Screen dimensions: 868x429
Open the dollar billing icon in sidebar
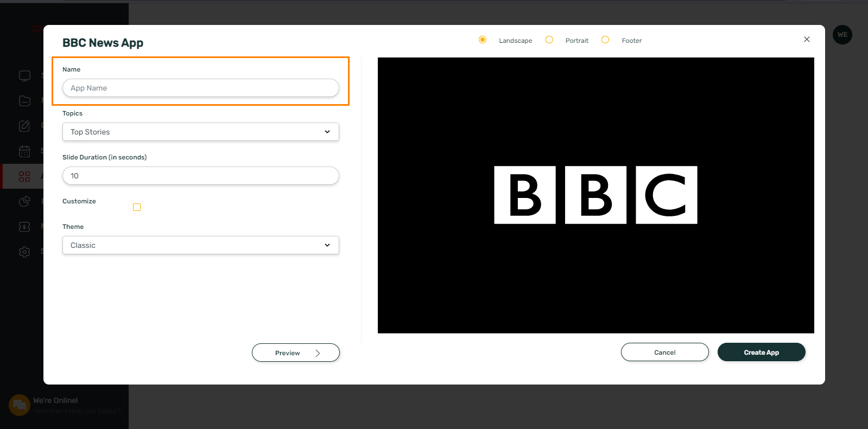click(x=24, y=227)
